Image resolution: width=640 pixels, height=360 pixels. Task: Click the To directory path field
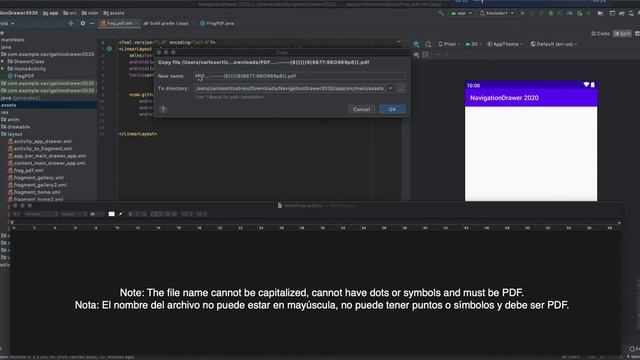click(290, 89)
